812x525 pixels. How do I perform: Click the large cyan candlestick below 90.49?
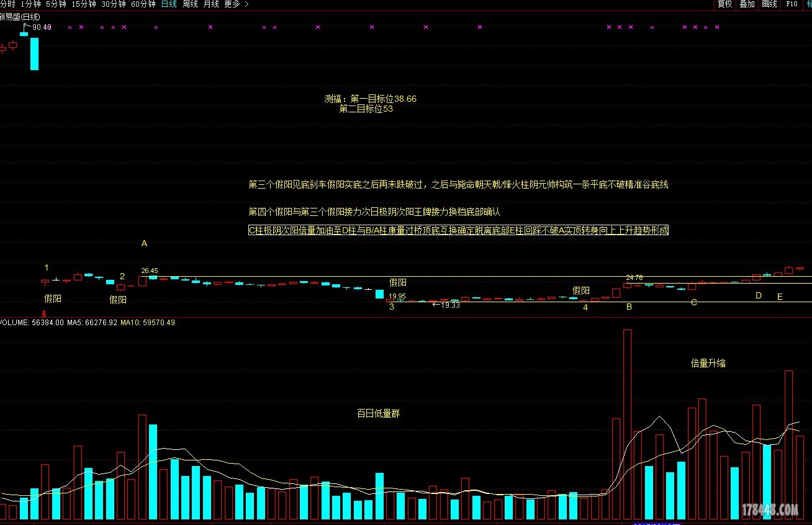[x=35, y=54]
